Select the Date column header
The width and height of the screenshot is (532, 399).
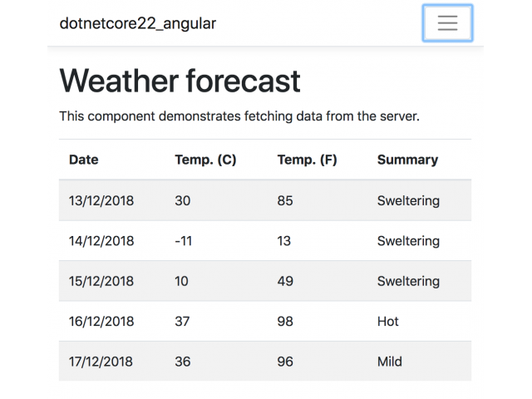(83, 160)
